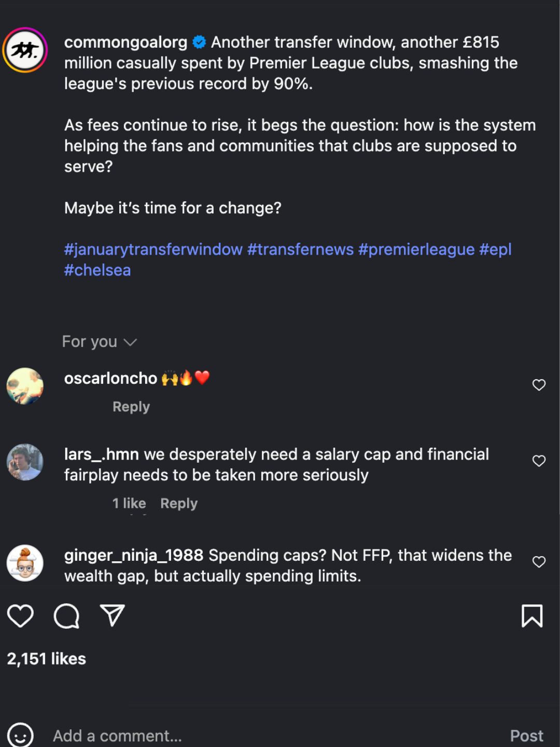Screen dimensions: 560x747
Task: Open the #chelsea hashtag
Action: point(97,270)
